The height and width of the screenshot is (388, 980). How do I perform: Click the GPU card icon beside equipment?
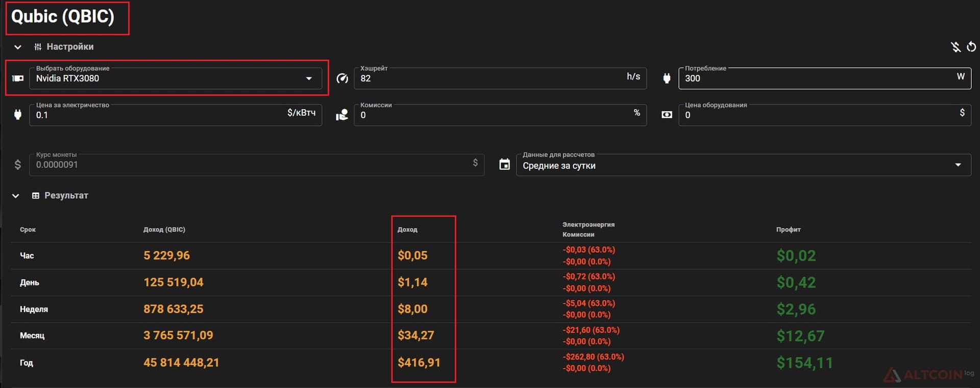[18, 79]
